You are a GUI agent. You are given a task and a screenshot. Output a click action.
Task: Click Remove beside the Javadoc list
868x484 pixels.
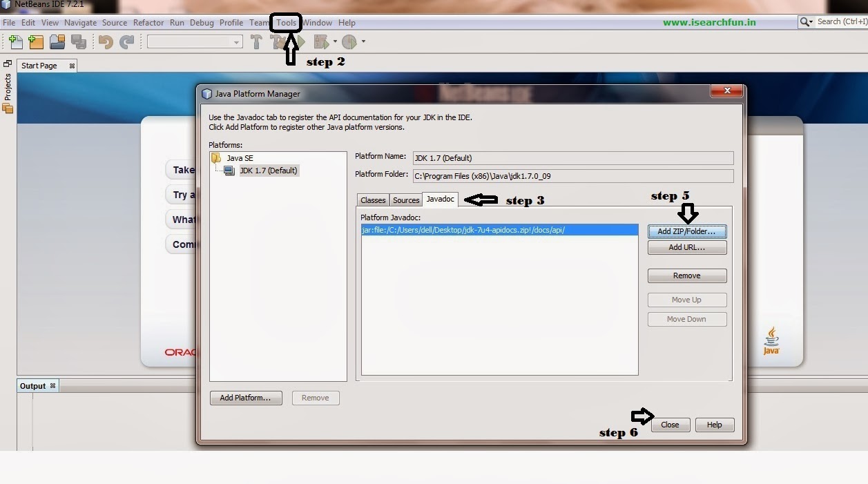687,275
